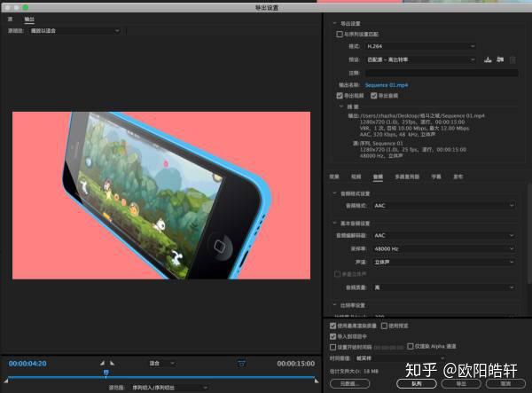Viewport: 532px width, 393px height.
Task: Open the Format dropdown showing H.264
Action: 420,46
